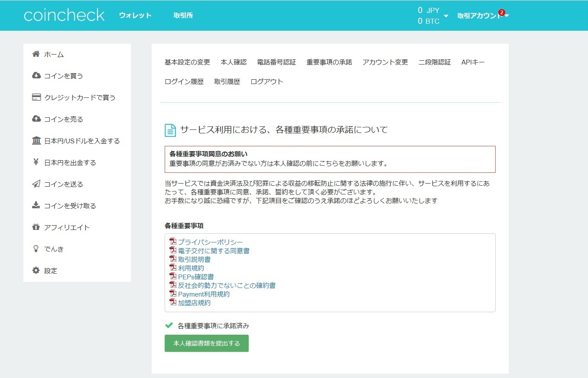Screen dimensions: 588x378
Task: Open the 電子交付に関する同意書 link
Action: click(x=214, y=251)
